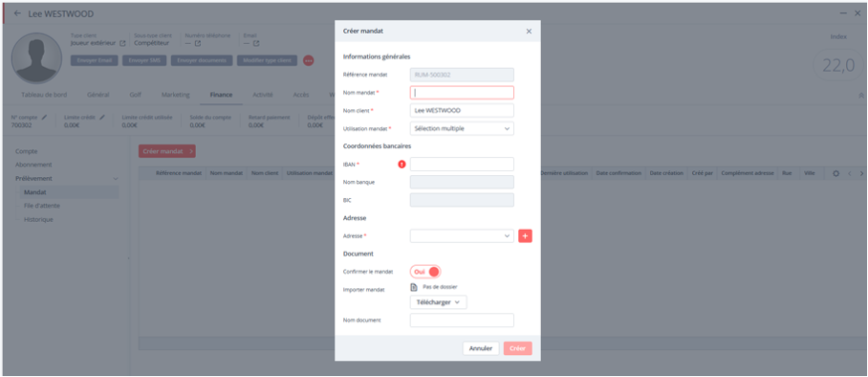Viewport: 868px width, 377px height.
Task: Switch to Tableau de bord tab
Action: pyautogui.click(x=44, y=95)
